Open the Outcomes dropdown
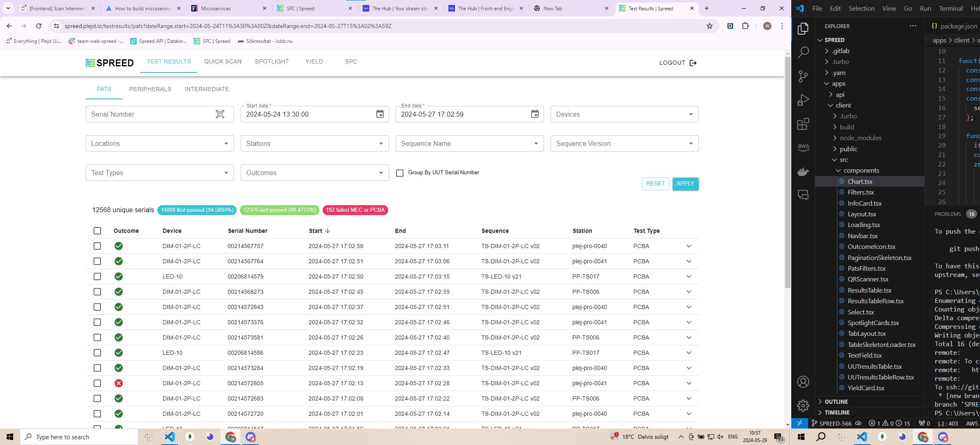980x445 pixels. click(314, 173)
